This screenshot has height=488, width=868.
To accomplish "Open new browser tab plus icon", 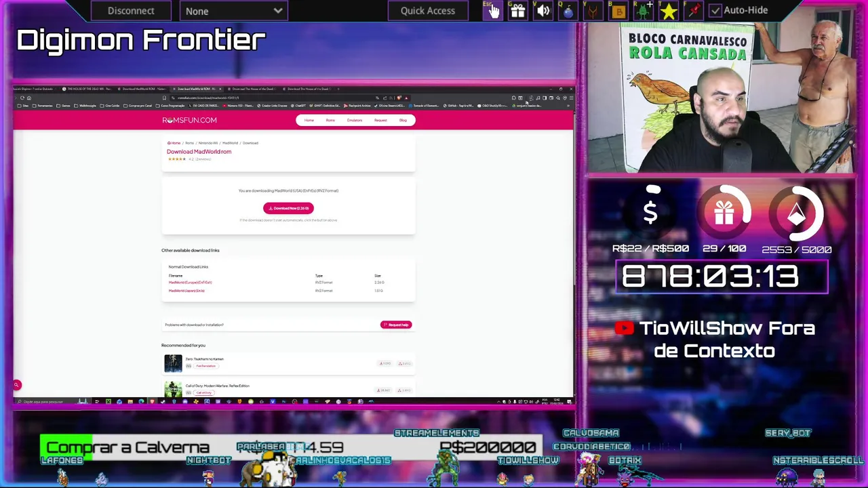I will (338, 89).
